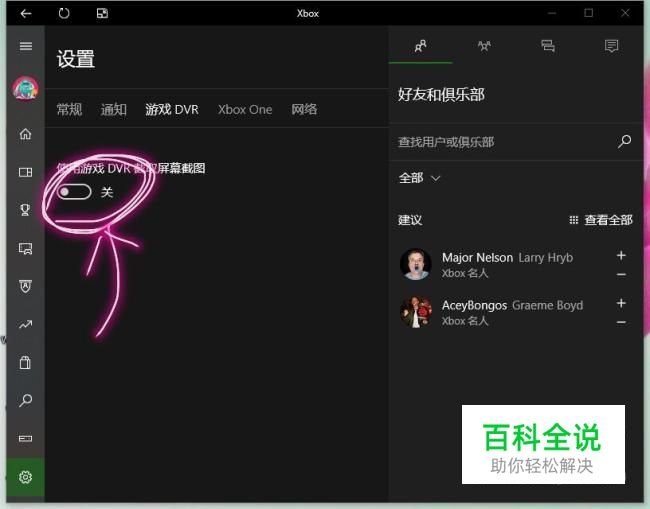This screenshot has width=650, height=509.
Task: Select the Messages tab icon
Action: click(548, 46)
